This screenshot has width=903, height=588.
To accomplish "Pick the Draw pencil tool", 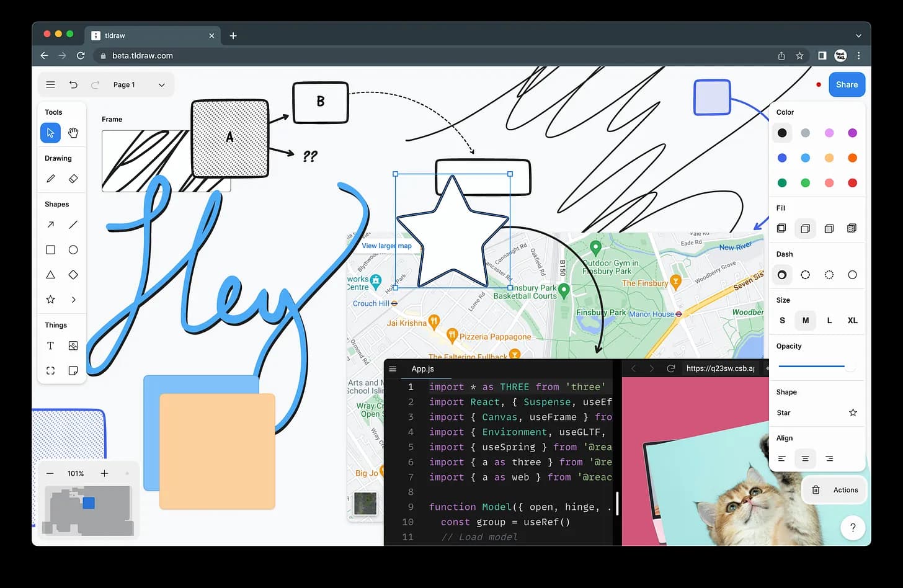I will click(51, 179).
